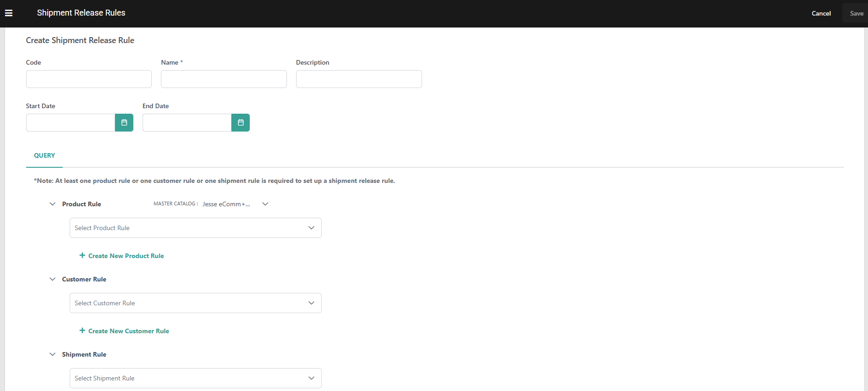Focus the Name input field
Image resolution: width=868 pixels, height=391 pixels.
tap(224, 79)
